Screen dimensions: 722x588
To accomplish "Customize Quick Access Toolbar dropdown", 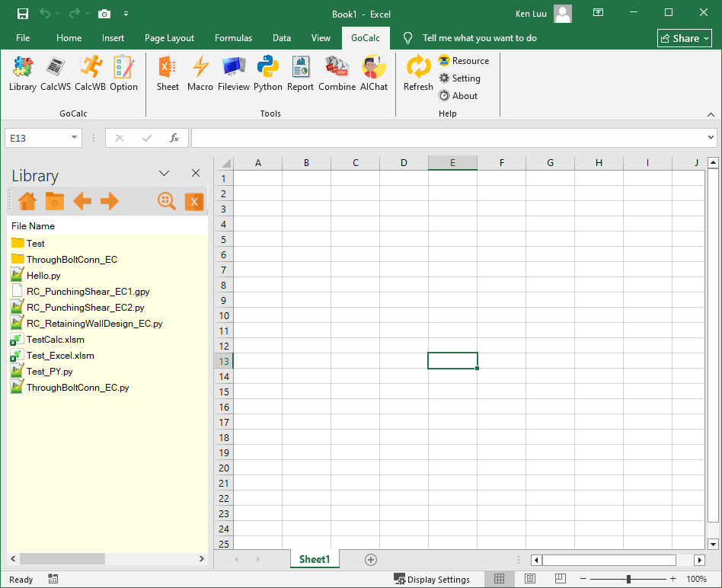I will pos(126,14).
